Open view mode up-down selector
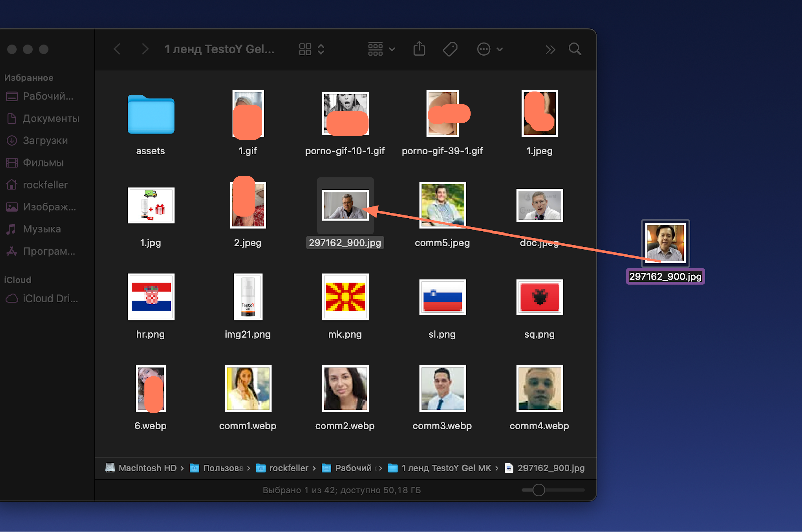The height and width of the screenshot is (532, 802). 321,49
